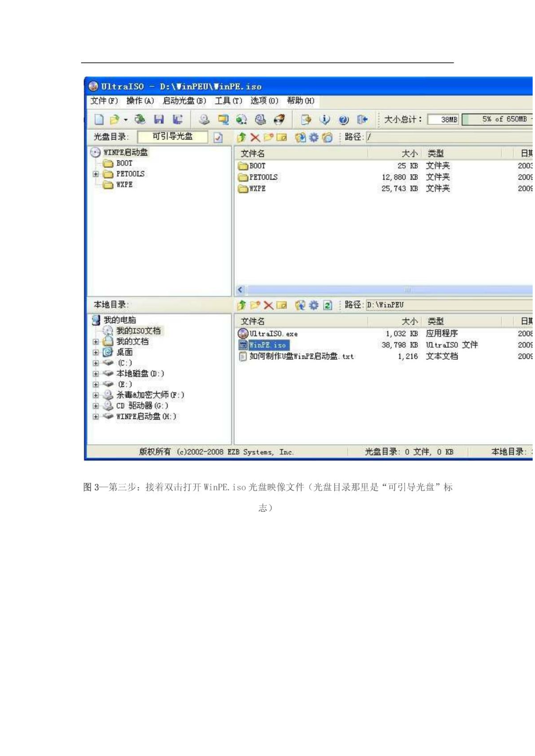The height and width of the screenshot is (756, 535).
Task: Click the Open file folder icon
Action: pos(114,120)
